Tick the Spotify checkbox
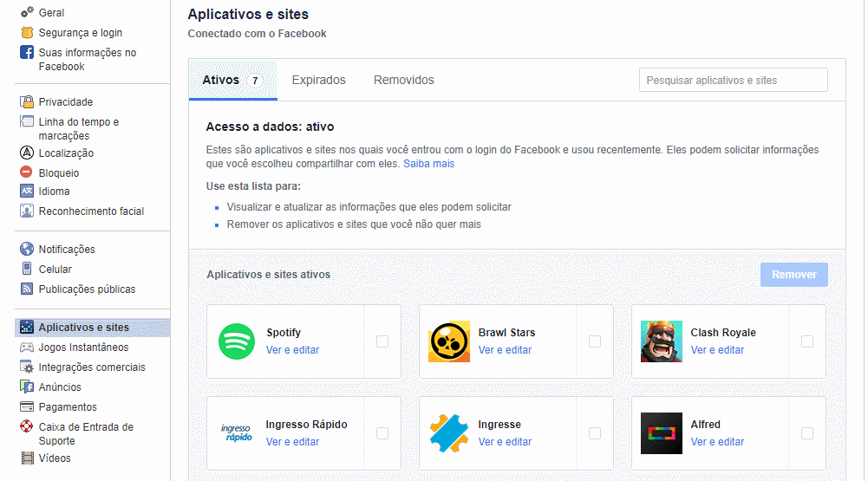The image size is (868, 481). pyautogui.click(x=382, y=341)
